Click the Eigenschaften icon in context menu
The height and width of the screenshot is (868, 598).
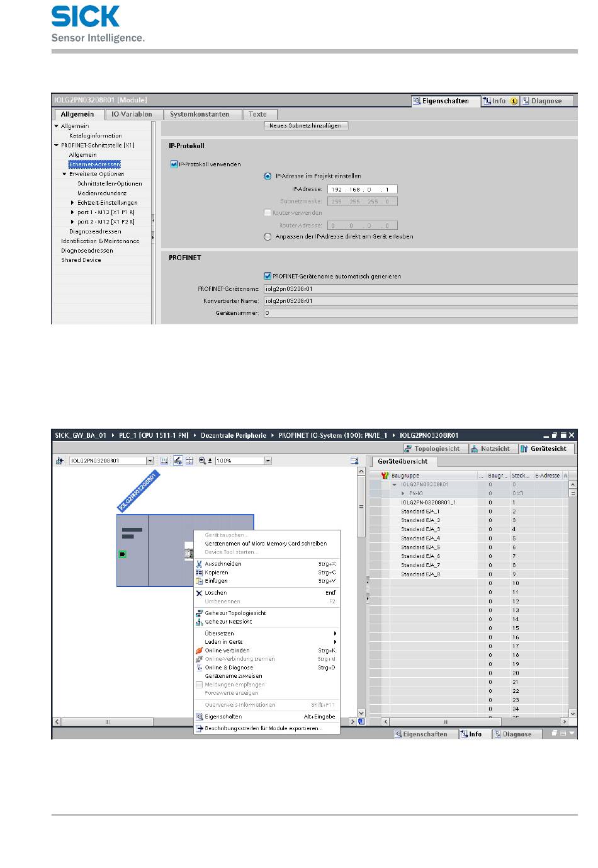199,717
